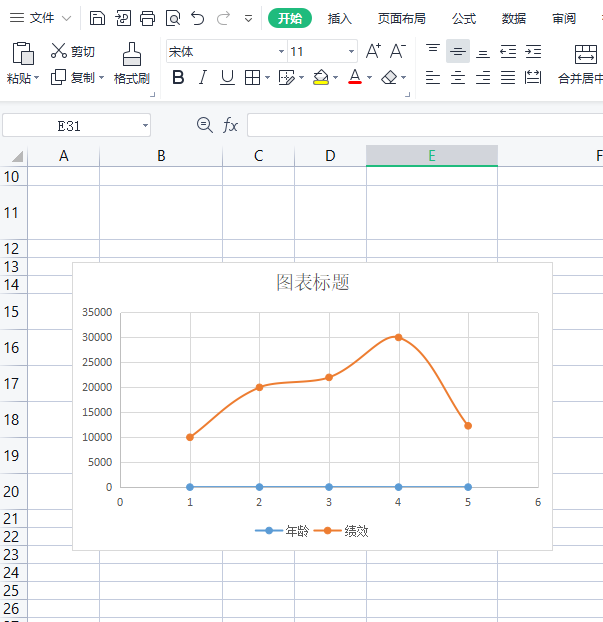Click the Save icon in quick access toolbar
This screenshot has height=622, width=603.
coord(97,18)
